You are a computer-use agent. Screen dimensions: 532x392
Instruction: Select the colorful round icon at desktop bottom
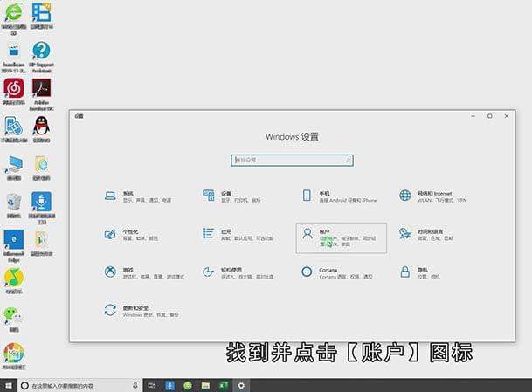[x=14, y=355]
